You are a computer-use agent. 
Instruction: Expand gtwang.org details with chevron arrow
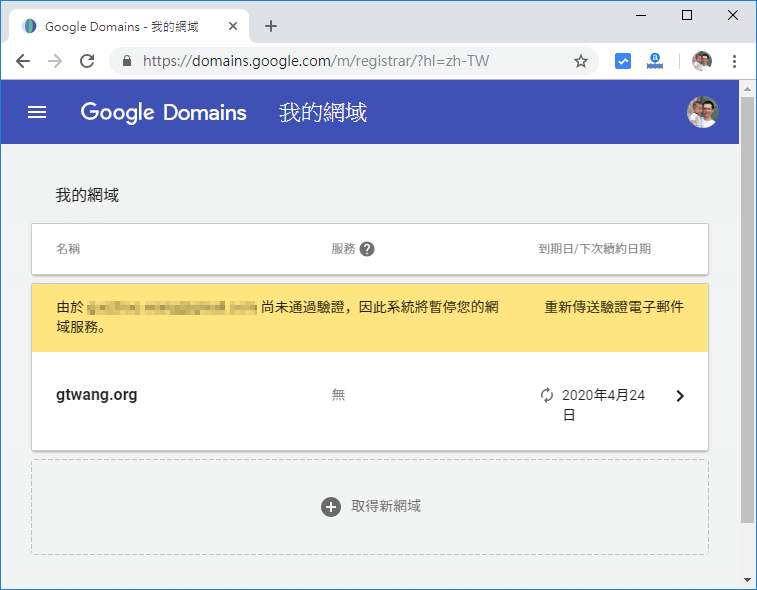coord(680,396)
